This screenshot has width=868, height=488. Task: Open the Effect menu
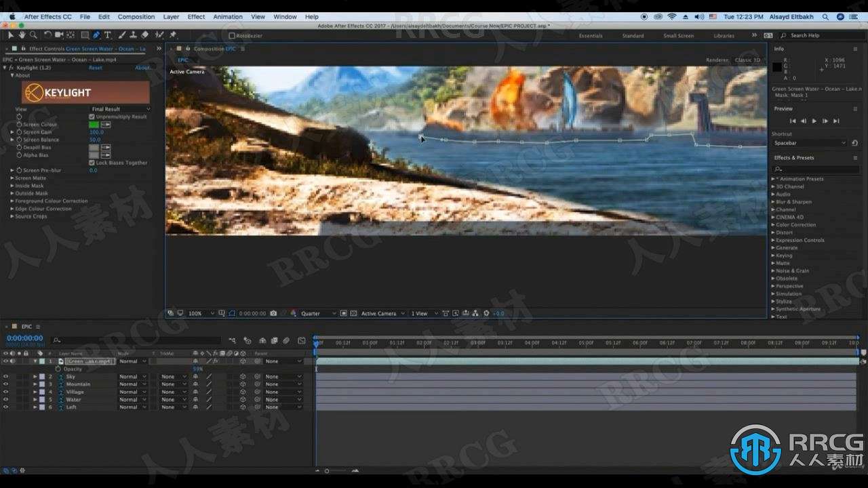(x=196, y=16)
